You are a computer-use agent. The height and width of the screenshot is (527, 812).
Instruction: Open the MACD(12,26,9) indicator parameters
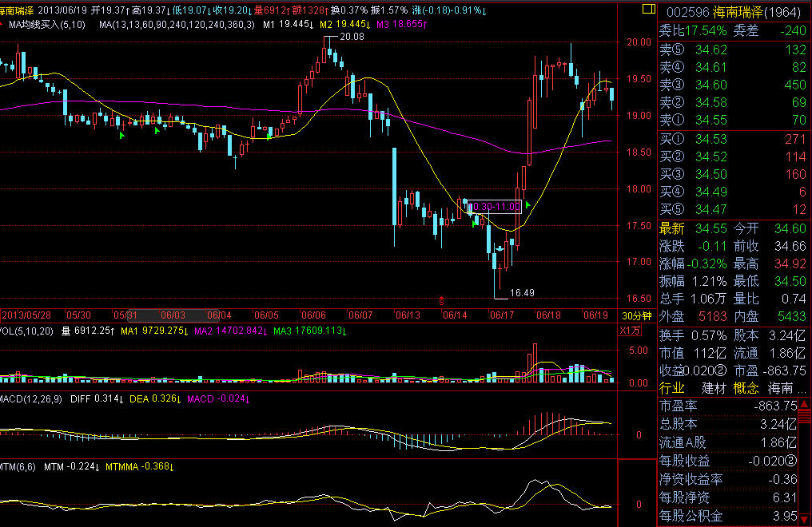pyautogui.click(x=32, y=398)
